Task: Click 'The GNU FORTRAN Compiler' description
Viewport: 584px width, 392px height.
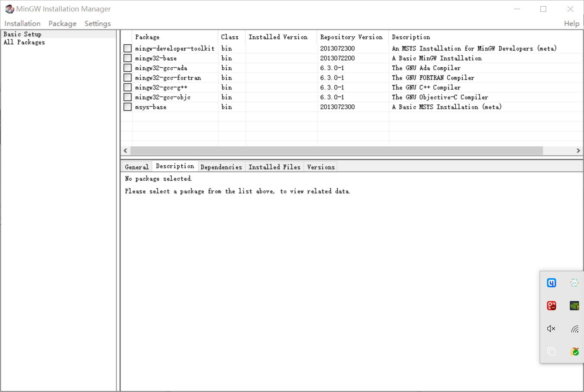Action: [433, 78]
